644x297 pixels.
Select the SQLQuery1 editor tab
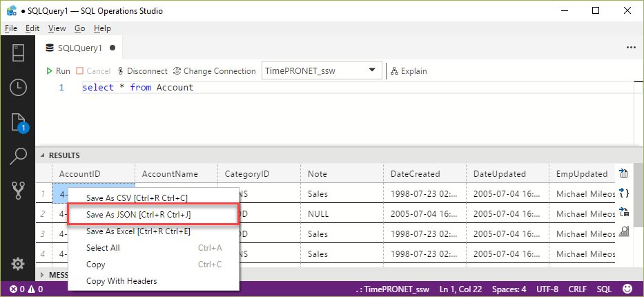point(79,48)
